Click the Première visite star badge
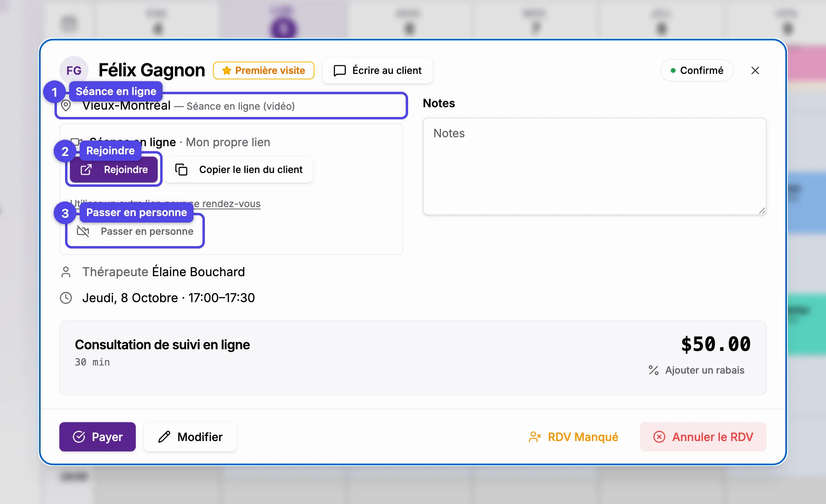 (264, 70)
